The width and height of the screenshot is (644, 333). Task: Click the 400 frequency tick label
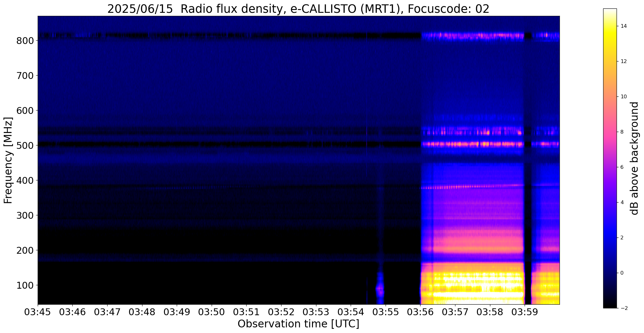click(x=24, y=180)
